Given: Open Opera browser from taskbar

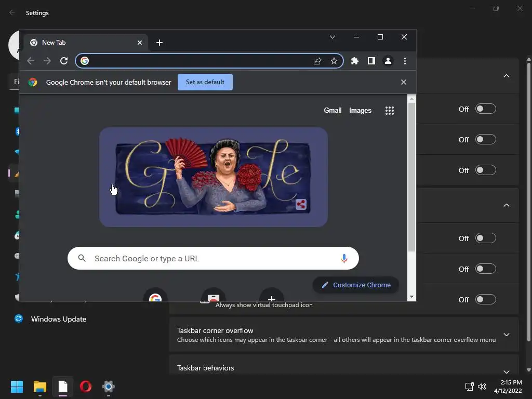Looking at the screenshot, I should click(x=86, y=387).
